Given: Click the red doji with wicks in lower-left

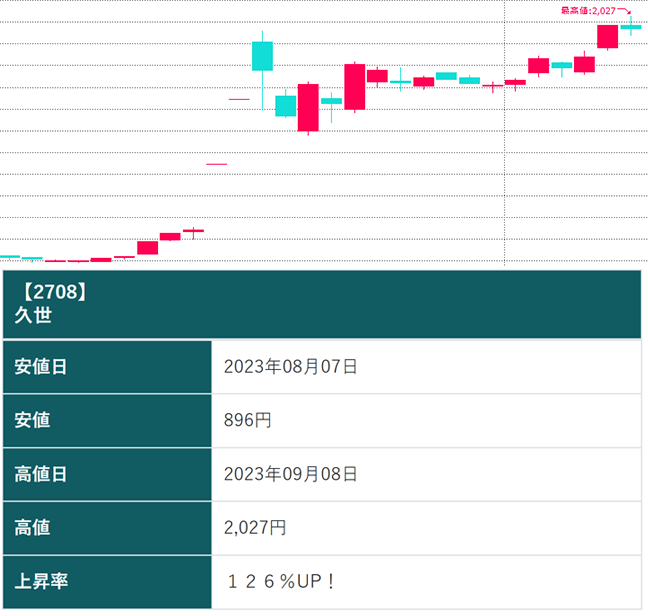Looking at the screenshot, I should tap(193, 231).
